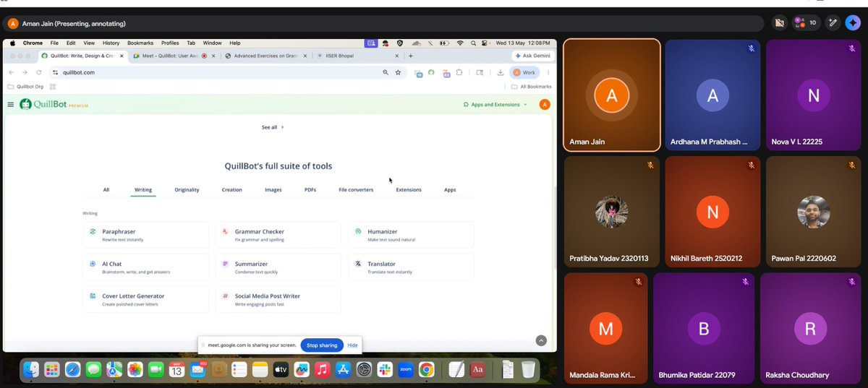Select the All tools tab
Viewport: 868px width, 388px height.
[106, 190]
